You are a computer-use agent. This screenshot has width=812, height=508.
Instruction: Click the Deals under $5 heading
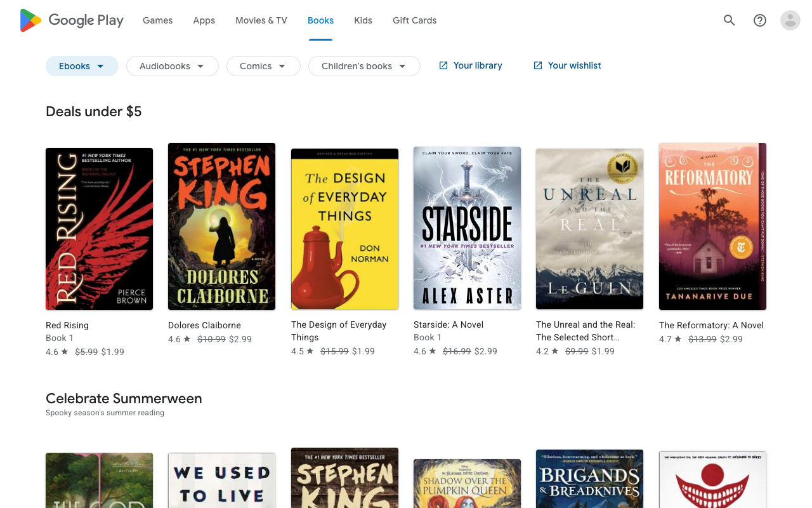tap(94, 112)
